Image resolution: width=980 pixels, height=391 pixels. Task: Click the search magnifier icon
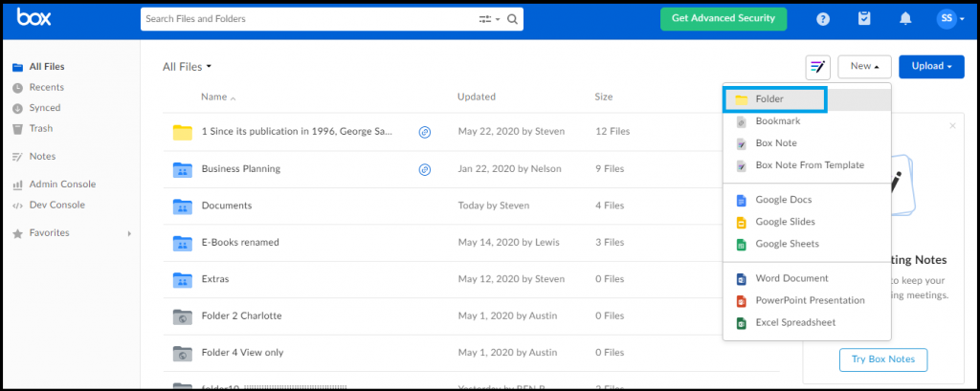click(514, 18)
